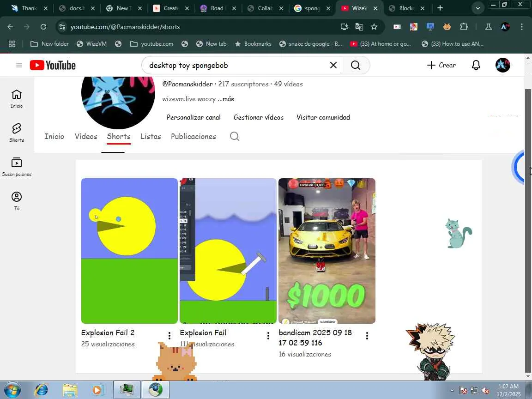Open Shorts in the left sidebar

[17, 133]
